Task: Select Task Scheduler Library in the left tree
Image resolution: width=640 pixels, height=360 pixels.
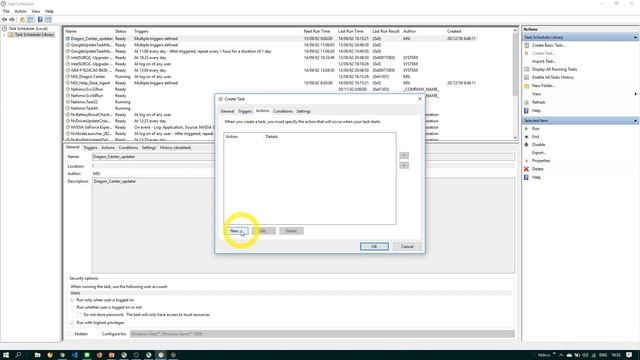Action: pyautogui.click(x=34, y=35)
